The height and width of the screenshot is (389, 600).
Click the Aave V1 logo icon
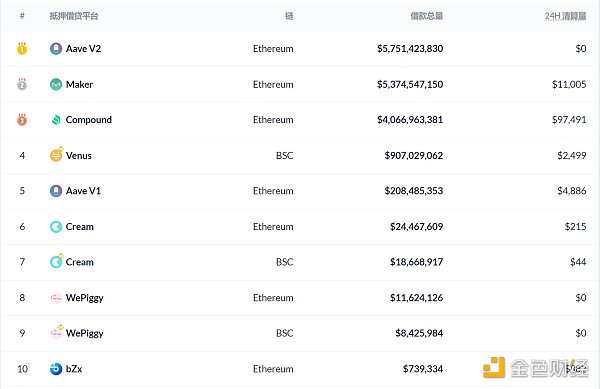coord(56,191)
